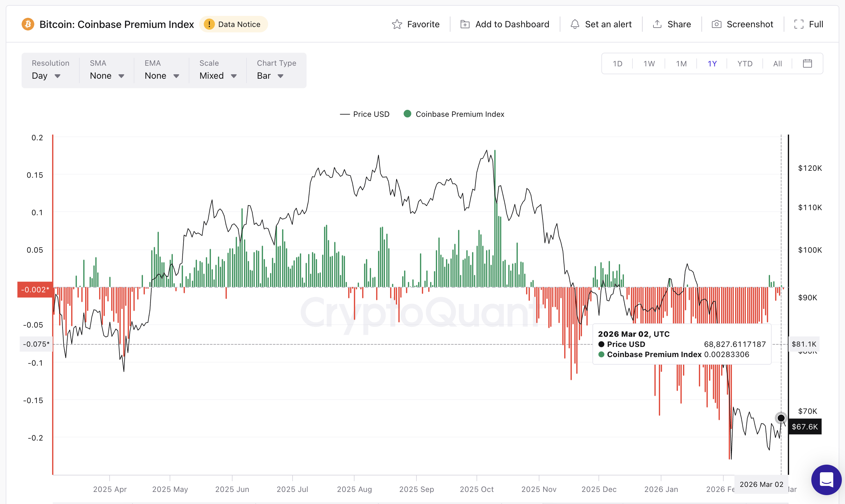Set an alert with the bell icon
The image size is (845, 504).
(x=600, y=24)
